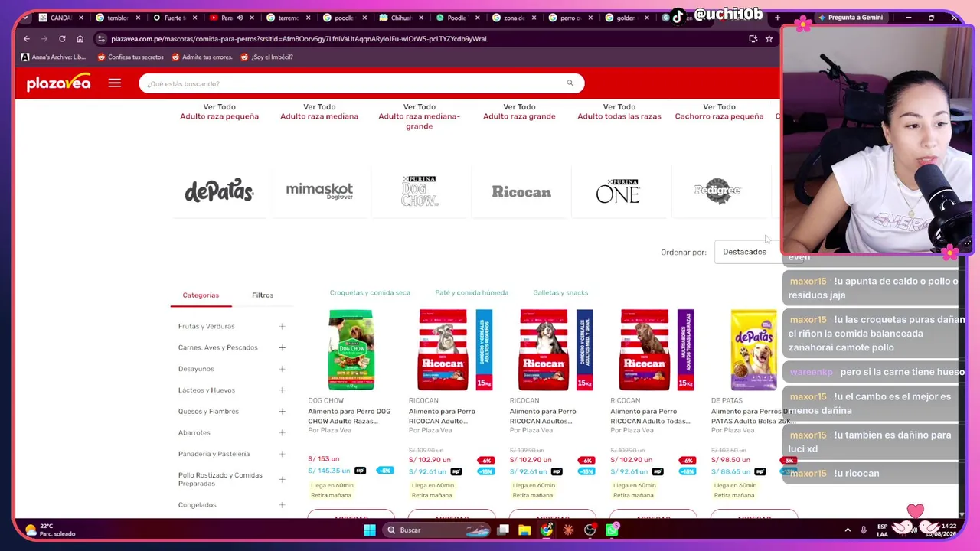980x551 pixels.
Task: Select Alimento para Perro DOG CHOW title
Action: point(349,416)
